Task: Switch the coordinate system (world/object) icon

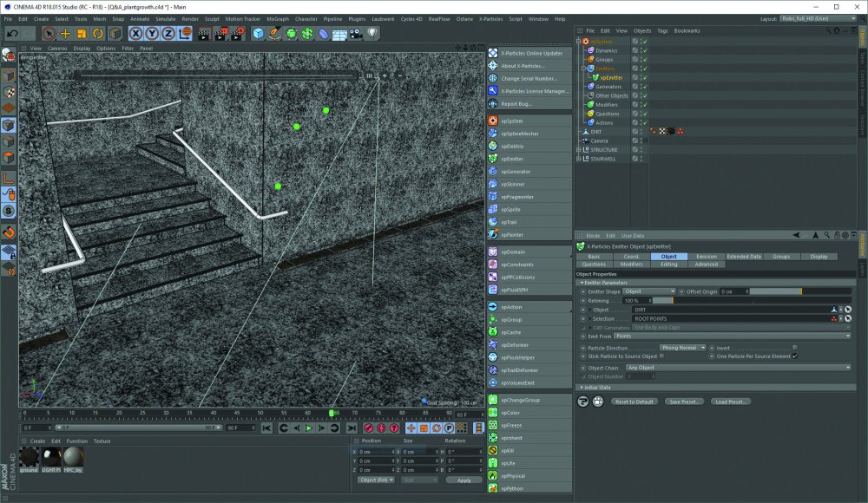Action: pos(185,34)
